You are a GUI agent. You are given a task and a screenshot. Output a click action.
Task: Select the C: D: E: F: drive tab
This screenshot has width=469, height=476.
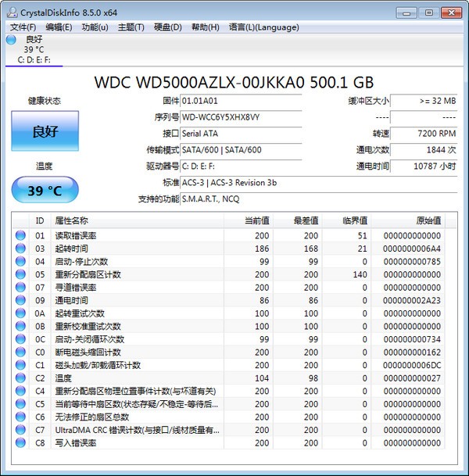(34, 59)
